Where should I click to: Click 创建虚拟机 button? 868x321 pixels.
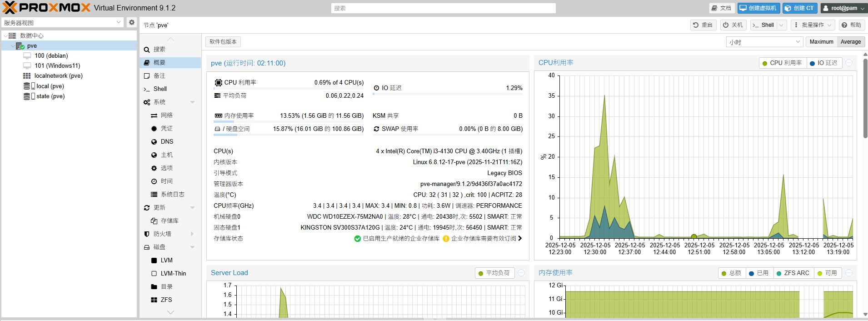coord(758,8)
